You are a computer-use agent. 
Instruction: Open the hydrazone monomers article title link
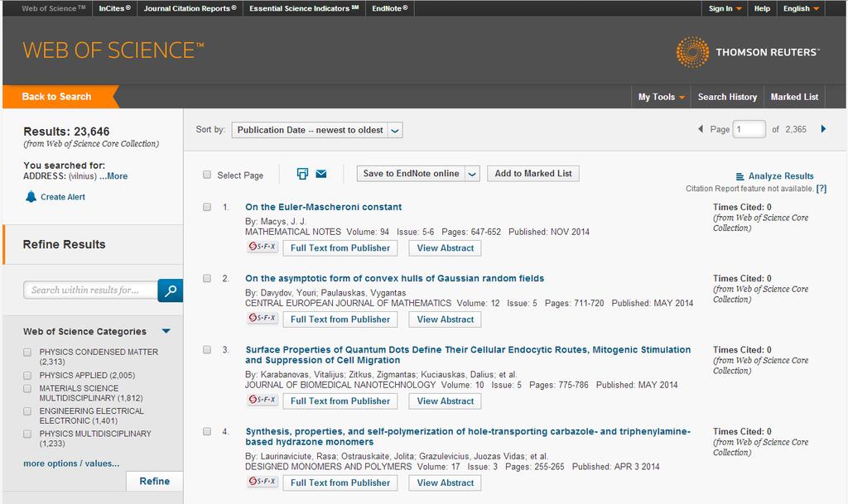[x=468, y=436]
